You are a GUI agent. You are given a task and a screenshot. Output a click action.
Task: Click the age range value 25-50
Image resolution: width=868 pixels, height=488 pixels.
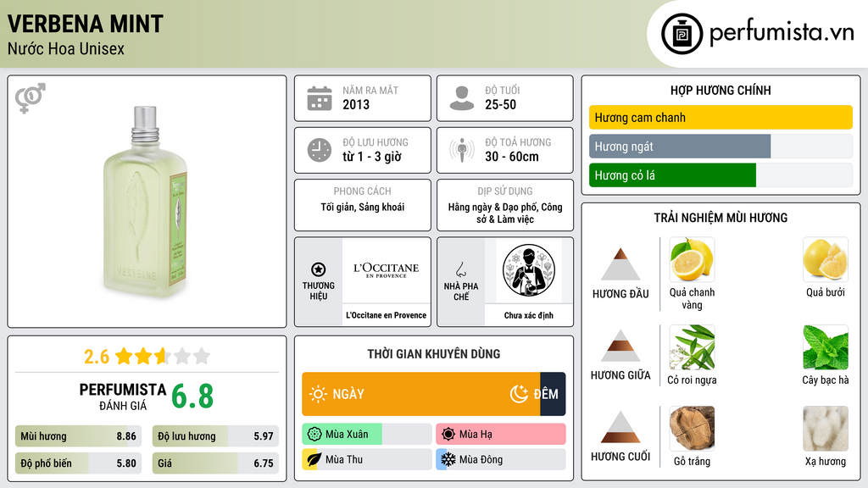click(x=500, y=104)
